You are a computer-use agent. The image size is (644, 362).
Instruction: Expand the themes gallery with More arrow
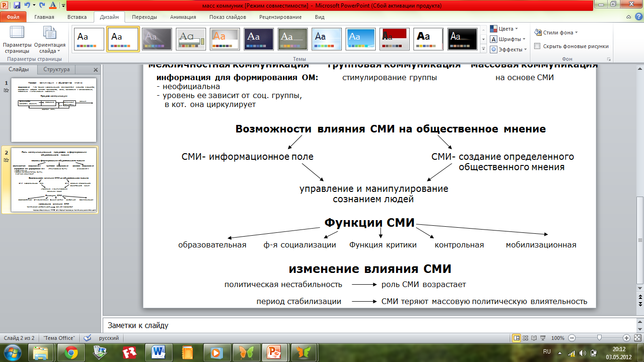tap(483, 49)
